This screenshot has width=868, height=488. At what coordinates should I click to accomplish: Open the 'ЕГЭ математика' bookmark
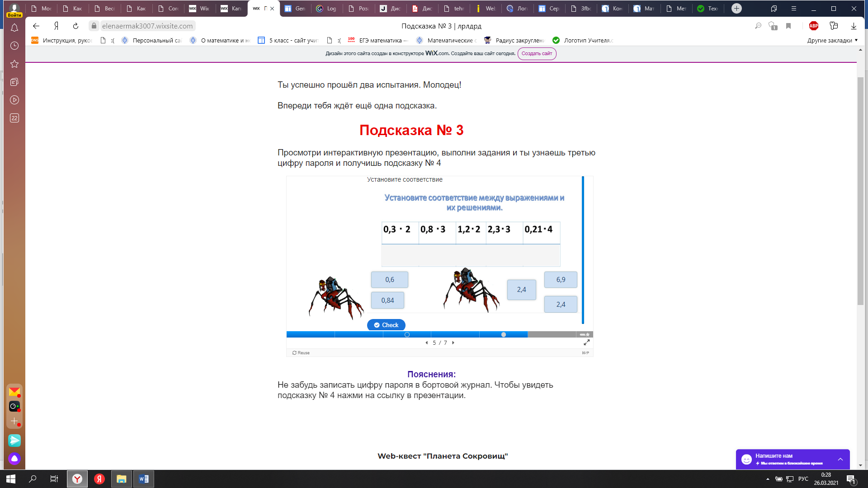(378, 40)
